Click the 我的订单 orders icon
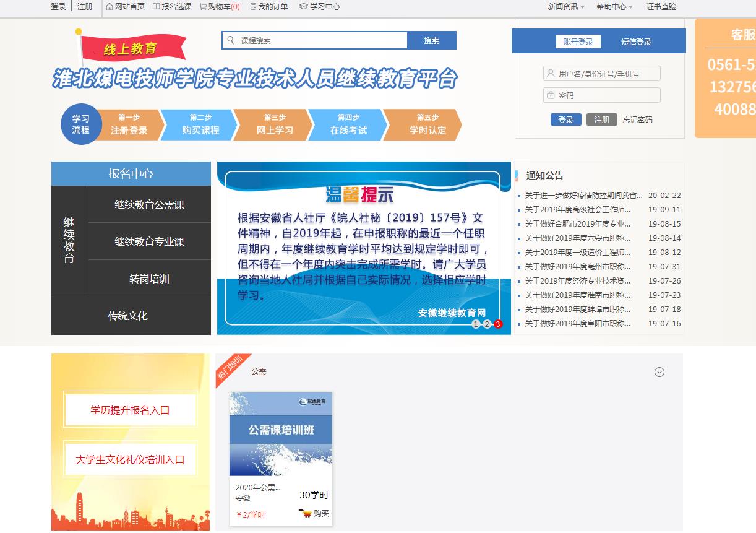The height and width of the screenshot is (533, 756). coord(253,7)
